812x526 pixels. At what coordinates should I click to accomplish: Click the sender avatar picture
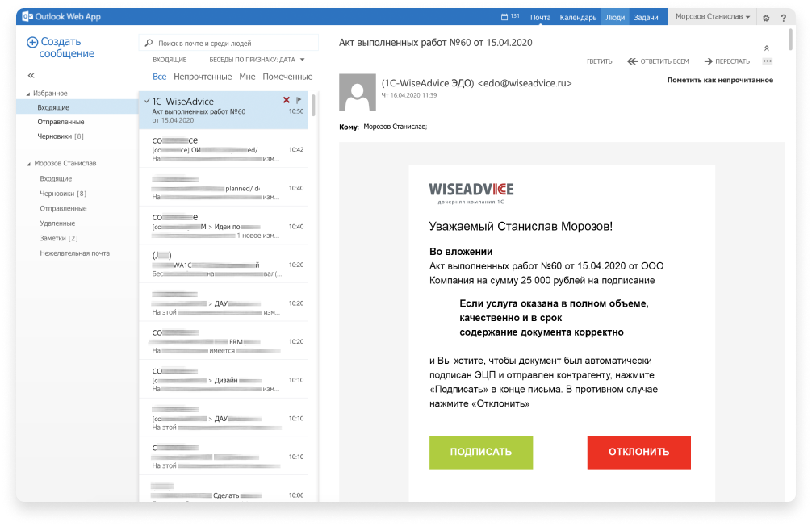358,92
